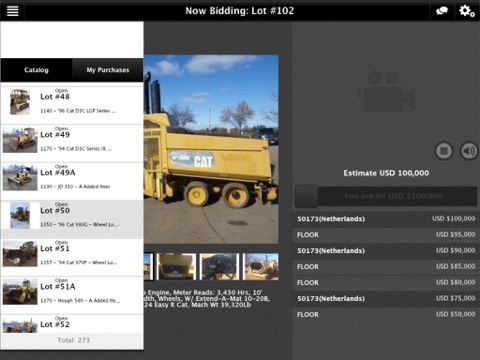The width and height of the screenshot is (480, 360).
Task: Switch to the Catalog tab
Action: [36, 70]
